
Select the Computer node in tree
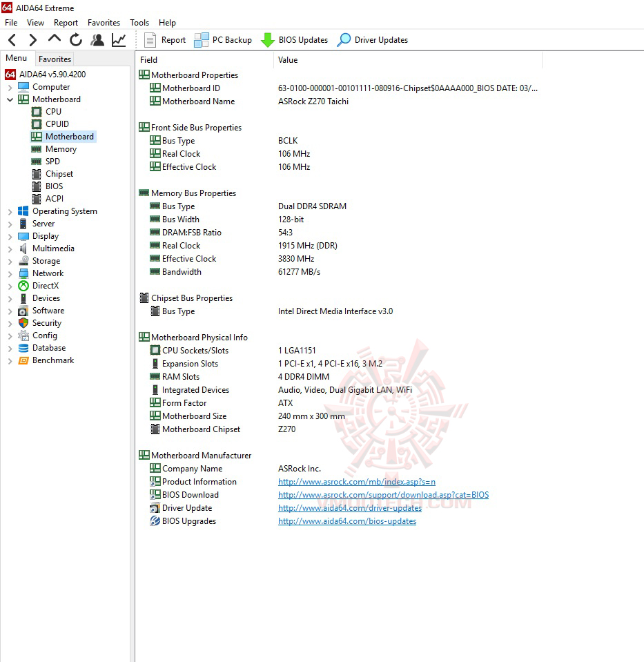click(x=44, y=87)
